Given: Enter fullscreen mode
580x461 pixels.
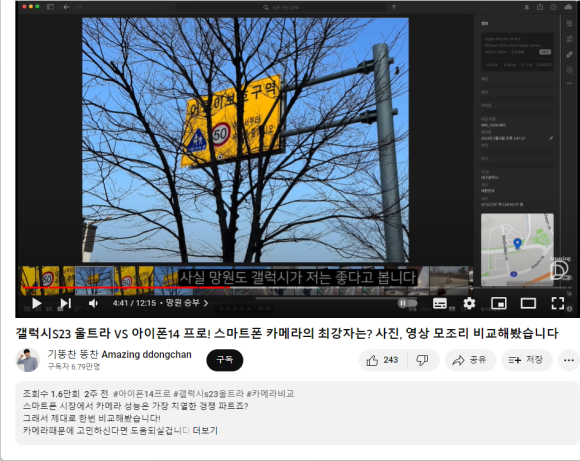Looking at the screenshot, I should tap(558, 303).
